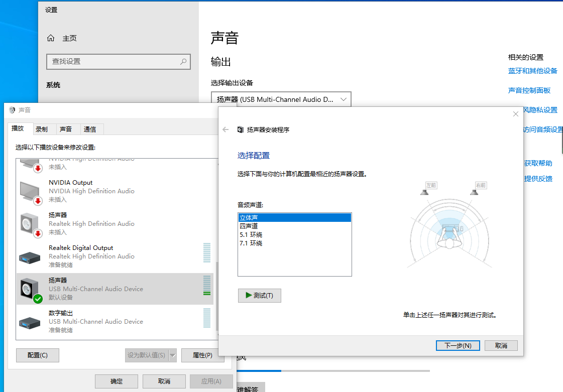
Task: Click the 系统 category label
Action: coord(53,85)
